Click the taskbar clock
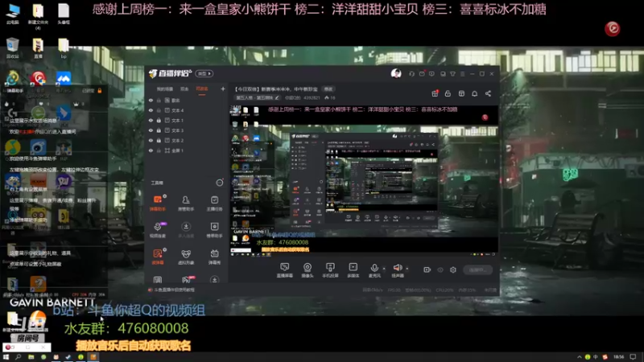 (x=618, y=357)
